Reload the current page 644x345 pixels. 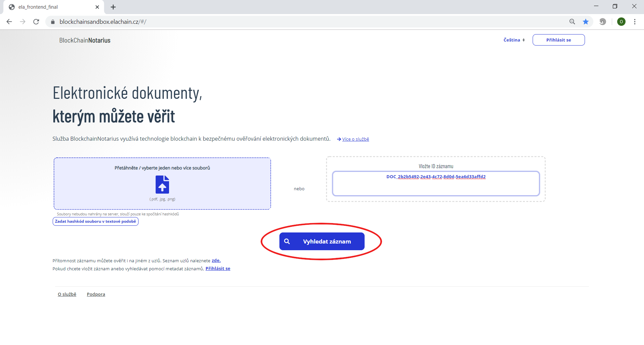point(36,22)
